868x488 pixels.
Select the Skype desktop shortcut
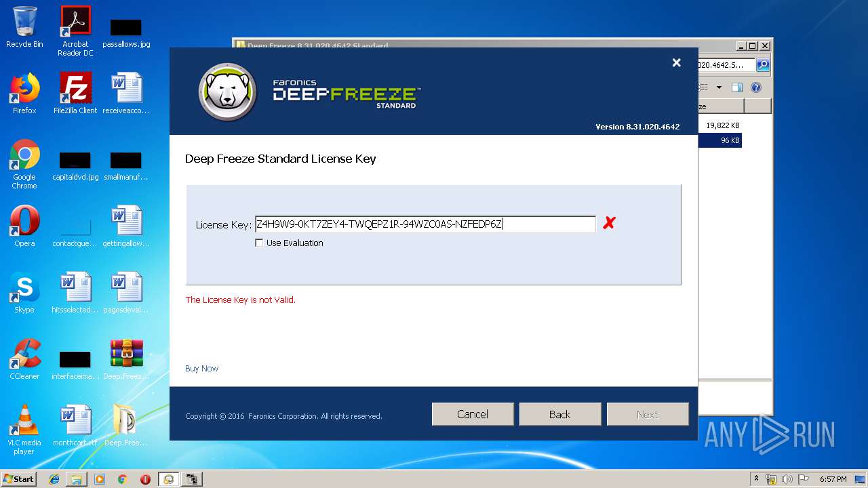tap(24, 293)
